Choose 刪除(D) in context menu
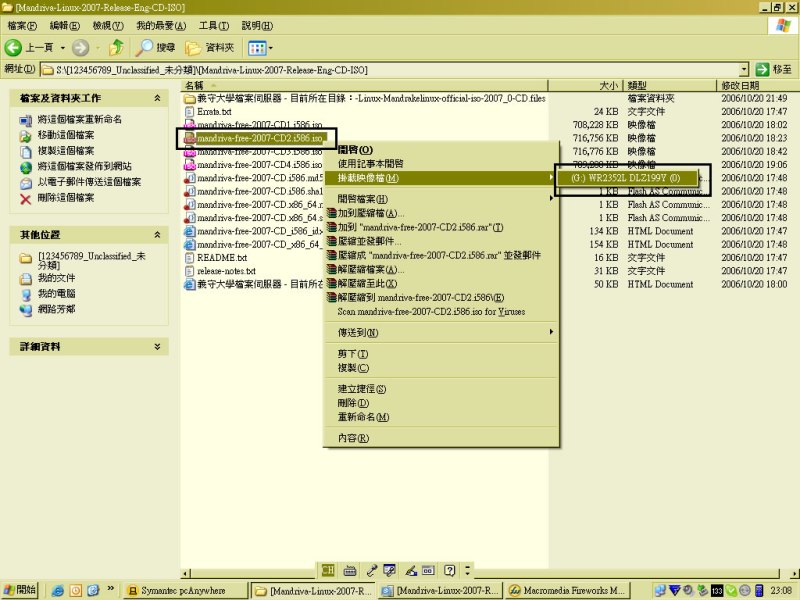Viewport: 800px width, 600px height. click(442, 403)
